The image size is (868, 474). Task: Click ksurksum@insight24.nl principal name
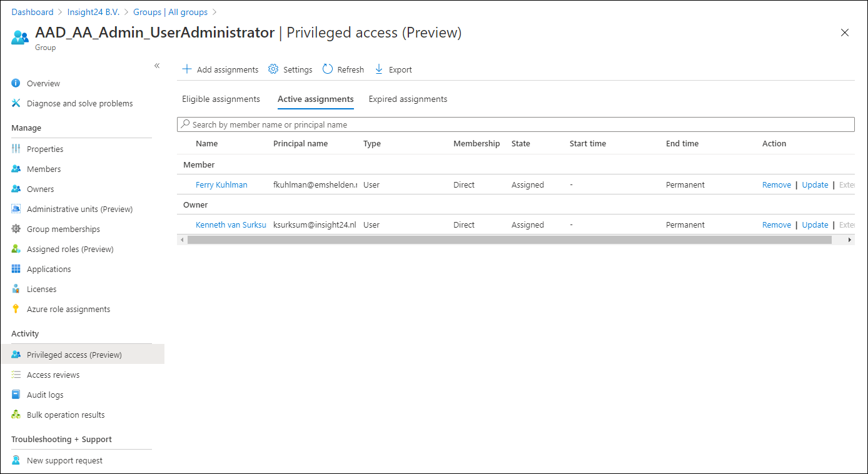click(x=315, y=224)
